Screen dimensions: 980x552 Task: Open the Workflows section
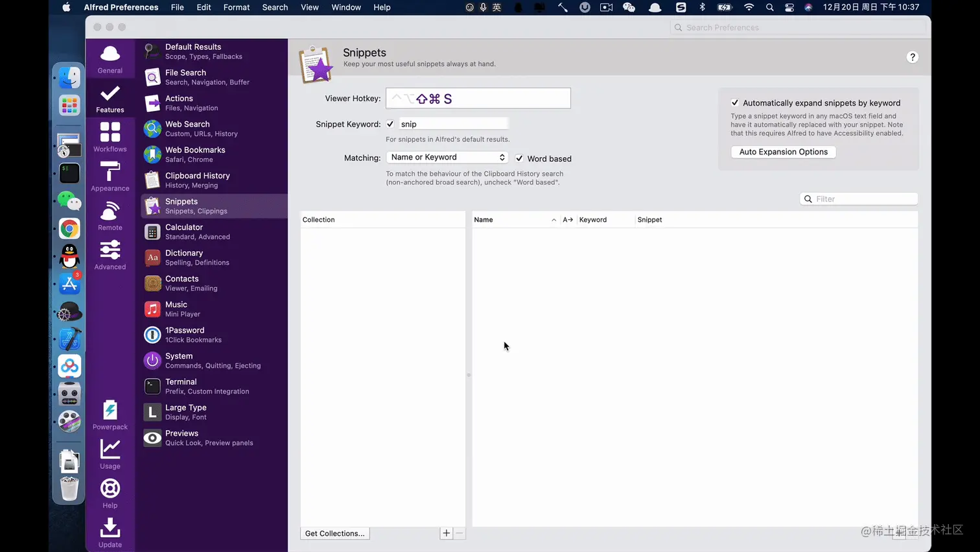(110, 138)
